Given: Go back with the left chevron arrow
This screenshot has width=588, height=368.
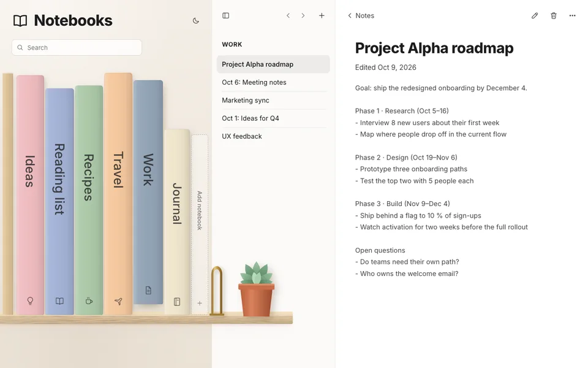Looking at the screenshot, I should click(x=288, y=15).
